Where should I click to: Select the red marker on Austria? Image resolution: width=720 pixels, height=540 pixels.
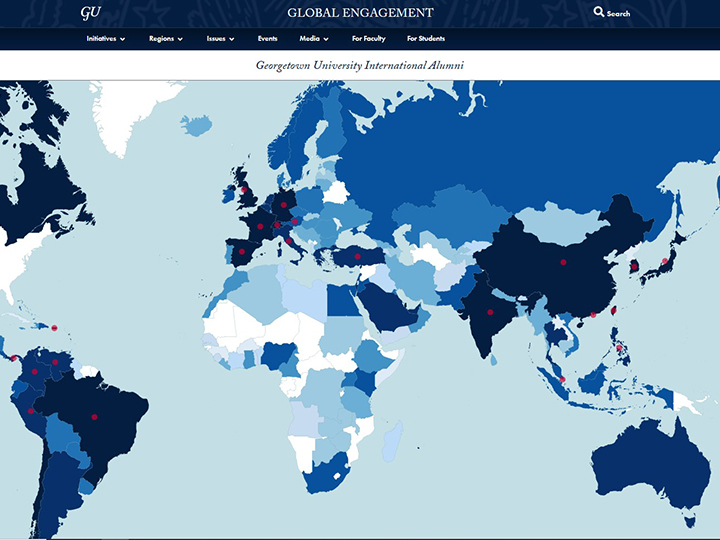(295, 221)
